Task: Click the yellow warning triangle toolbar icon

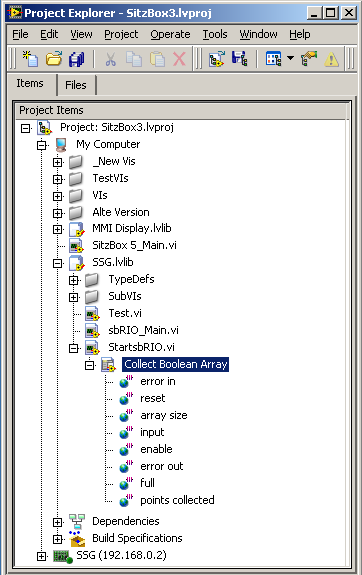Action: (x=331, y=59)
